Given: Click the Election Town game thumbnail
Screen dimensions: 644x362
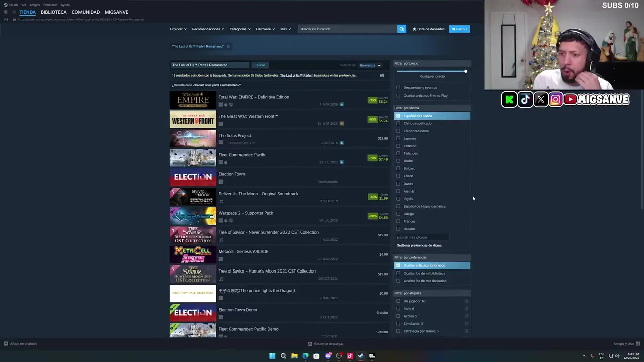Looking at the screenshot, I should [193, 177].
